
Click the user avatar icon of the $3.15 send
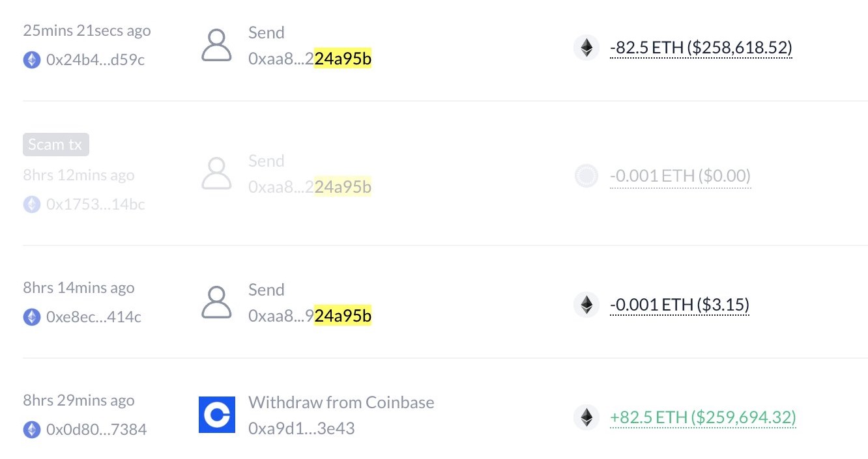[217, 303]
